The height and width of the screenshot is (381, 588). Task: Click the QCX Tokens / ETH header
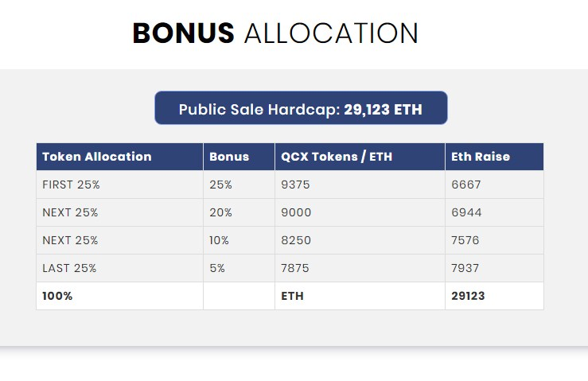[x=360, y=157]
